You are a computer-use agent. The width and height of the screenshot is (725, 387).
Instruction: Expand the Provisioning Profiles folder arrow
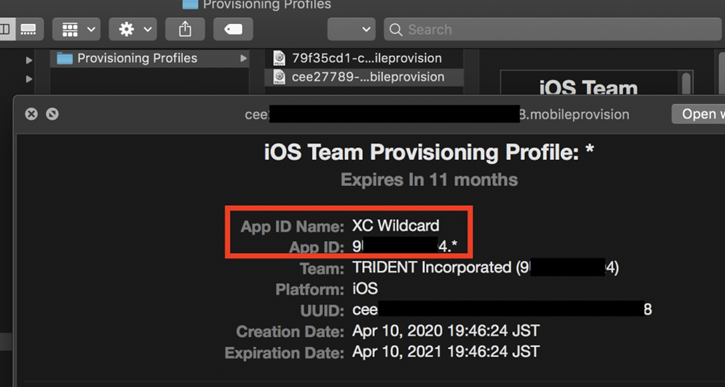click(x=243, y=59)
